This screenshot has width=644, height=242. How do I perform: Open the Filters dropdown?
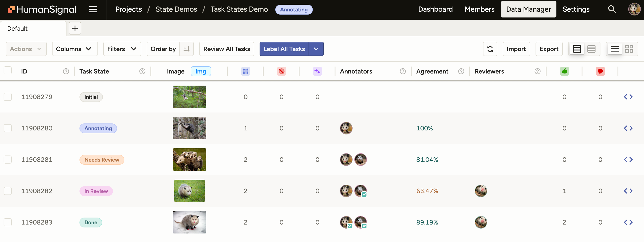pyautogui.click(x=122, y=49)
